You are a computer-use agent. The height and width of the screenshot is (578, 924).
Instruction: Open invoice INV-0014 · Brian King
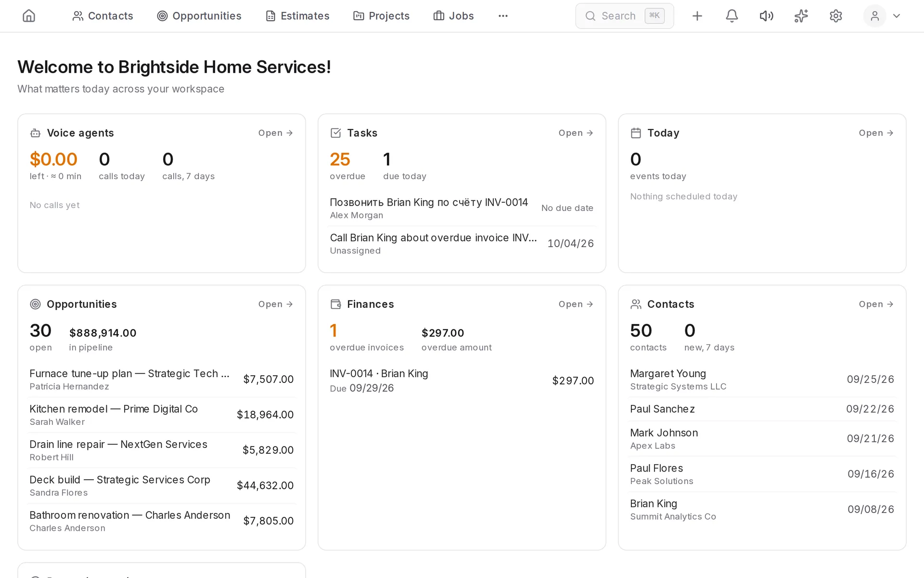462,381
